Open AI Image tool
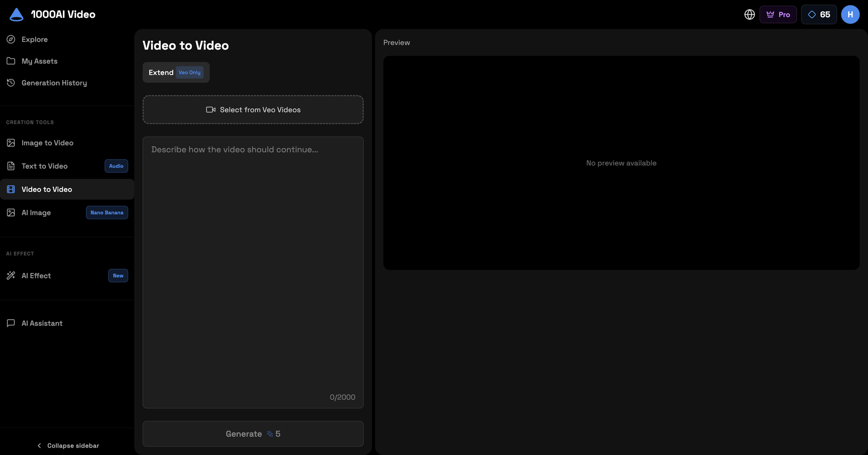 coord(67,213)
